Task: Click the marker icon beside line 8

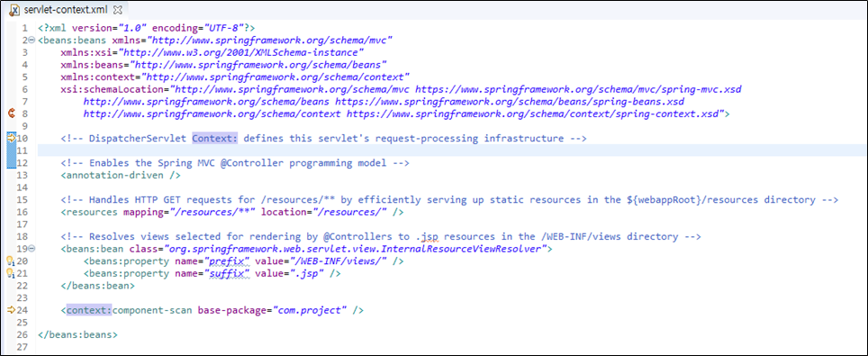Action: coord(12,114)
